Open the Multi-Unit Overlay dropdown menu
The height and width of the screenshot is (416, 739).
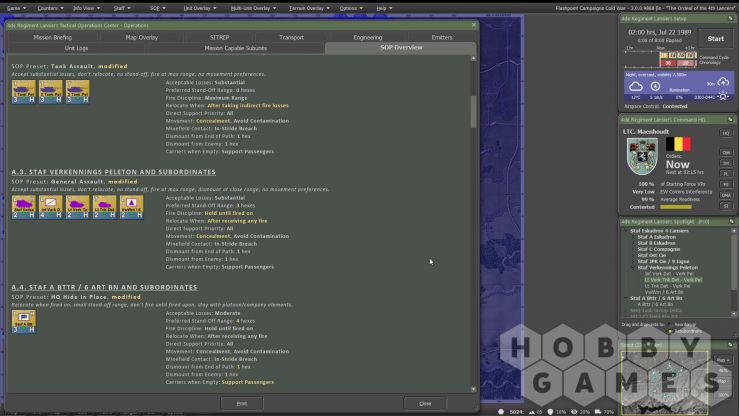253,8
